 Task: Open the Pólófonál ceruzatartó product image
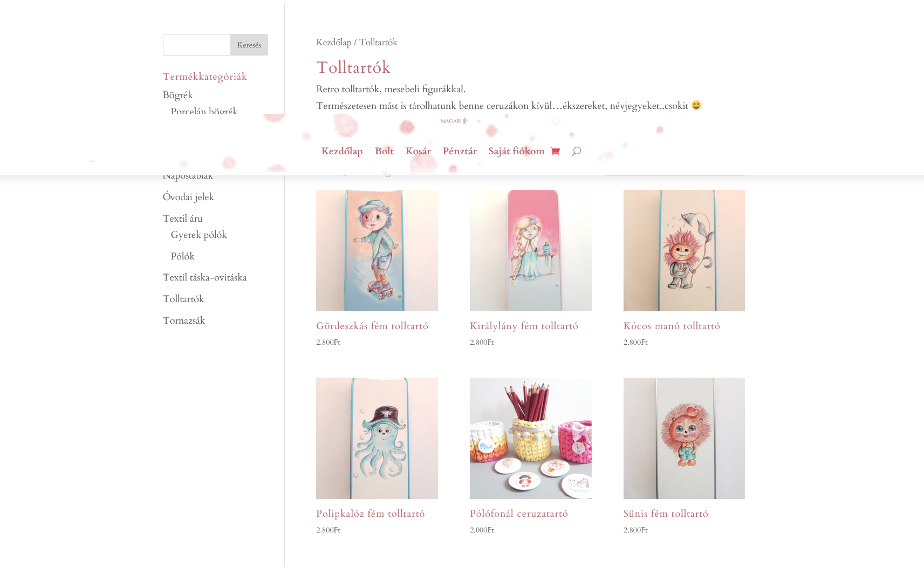tap(531, 438)
